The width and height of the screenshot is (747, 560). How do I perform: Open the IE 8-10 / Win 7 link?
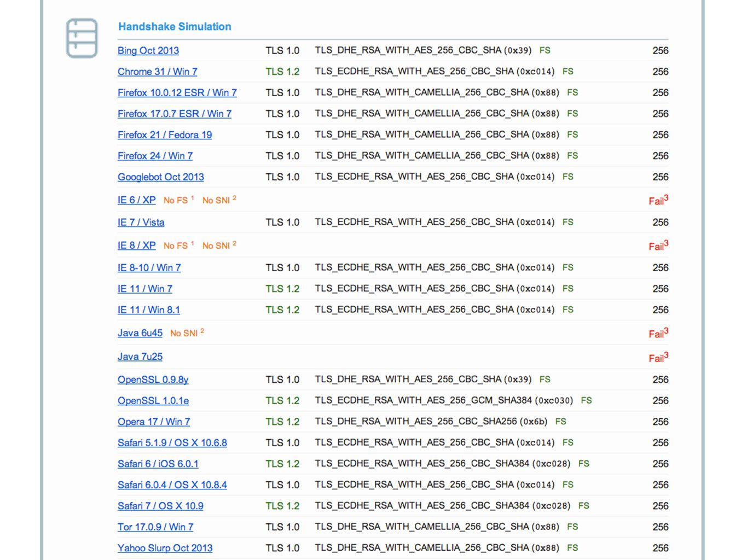[149, 268]
